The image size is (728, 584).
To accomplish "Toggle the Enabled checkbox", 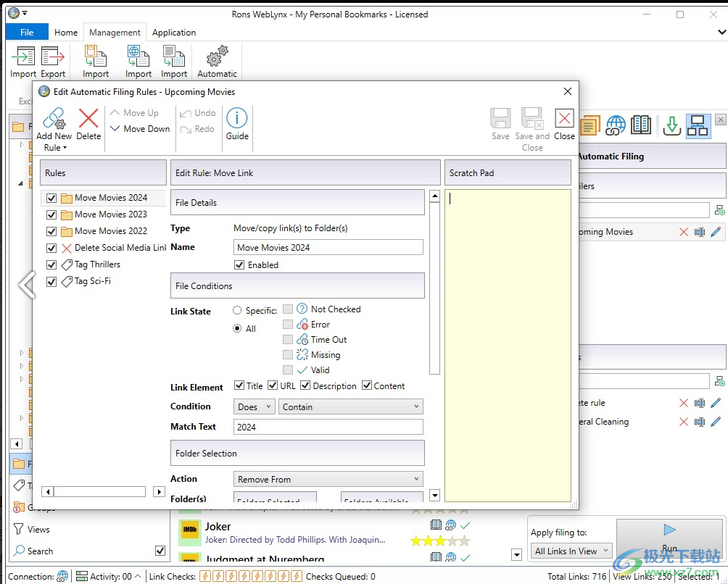I will click(239, 265).
